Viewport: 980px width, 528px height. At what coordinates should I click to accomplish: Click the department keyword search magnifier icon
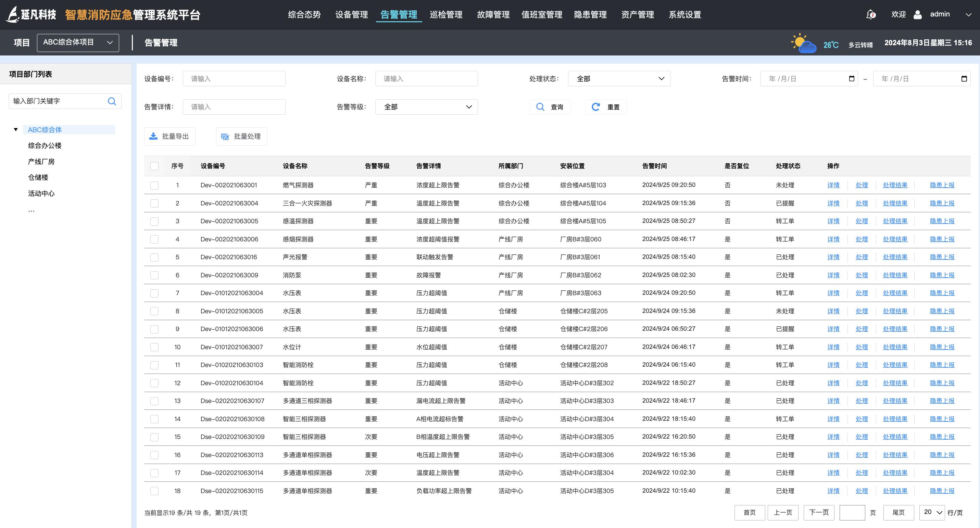pos(112,101)
